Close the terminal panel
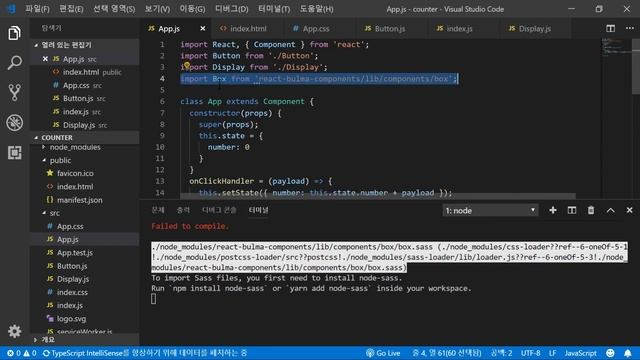 [x=629, y=210]
